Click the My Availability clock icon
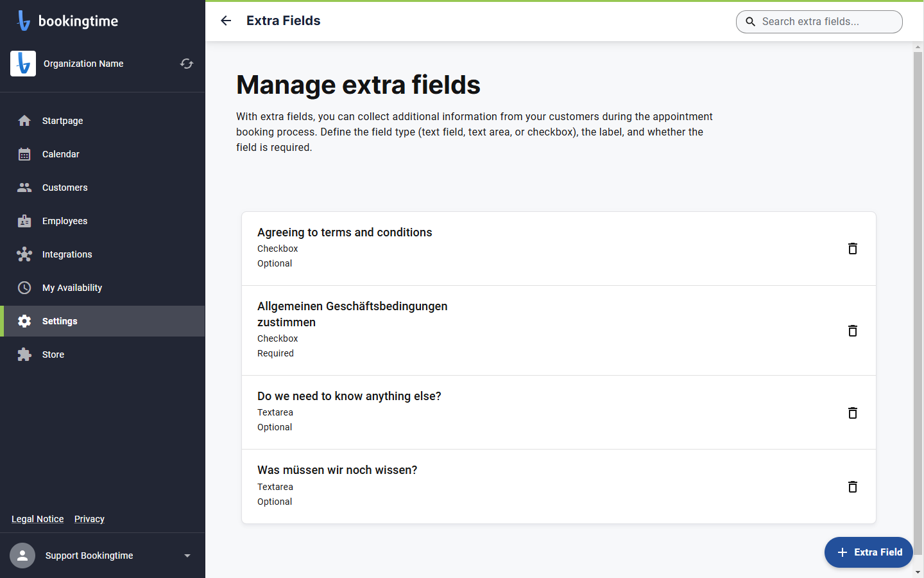Image resolution: width=924 pixels, height=578 pixels. [24, 288]
